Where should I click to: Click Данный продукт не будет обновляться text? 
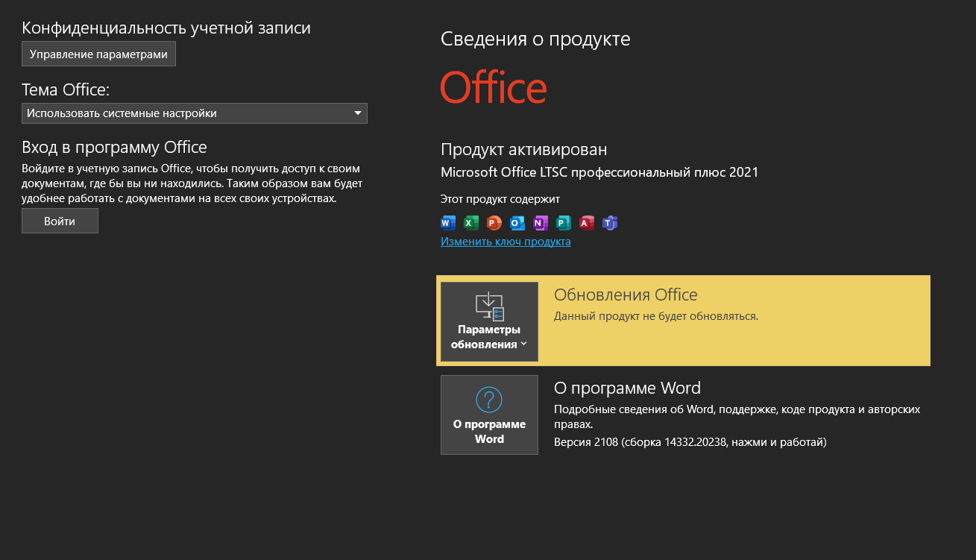click(656, 316)
